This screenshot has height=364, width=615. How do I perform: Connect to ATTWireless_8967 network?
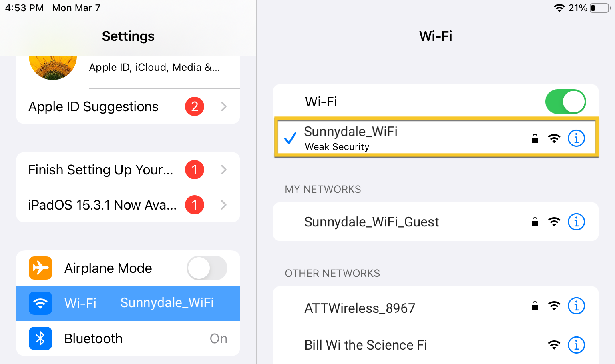pos(360,308)
